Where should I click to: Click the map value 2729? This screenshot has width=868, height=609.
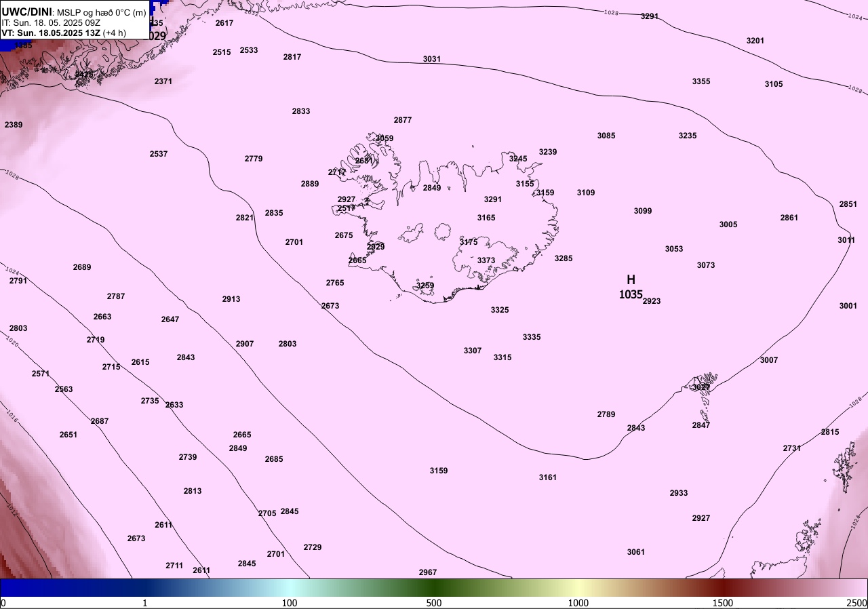tap(313, 547)
